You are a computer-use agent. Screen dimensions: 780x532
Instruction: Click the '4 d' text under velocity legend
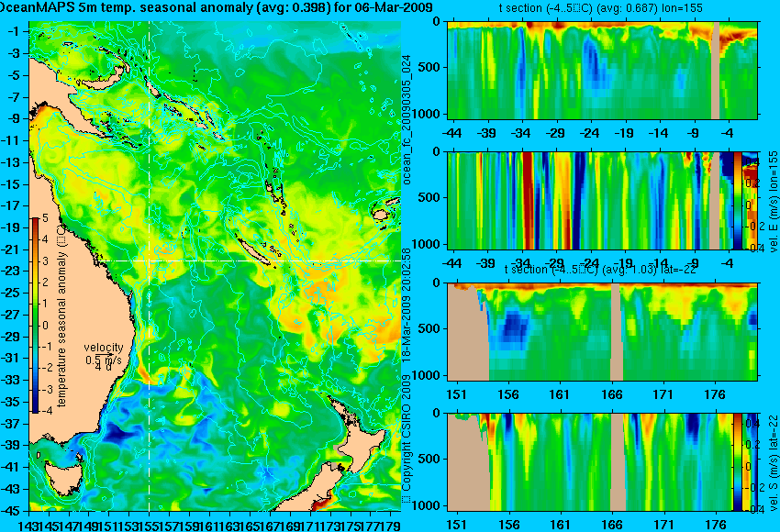click(x=103, y=367)
